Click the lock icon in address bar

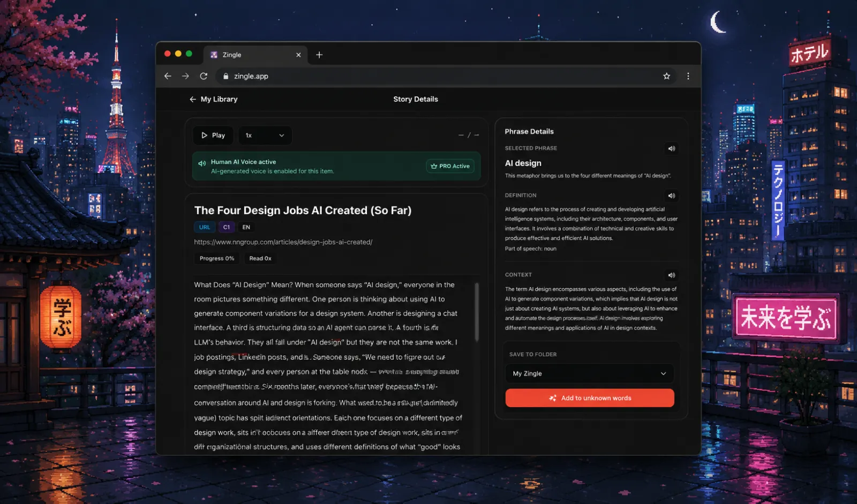(x=226, y=76)
